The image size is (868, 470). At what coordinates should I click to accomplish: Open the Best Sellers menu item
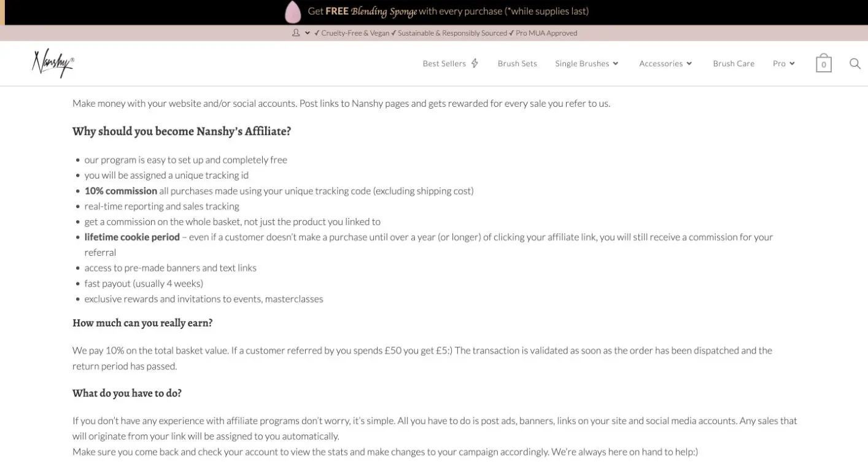[x=444, y=63]
